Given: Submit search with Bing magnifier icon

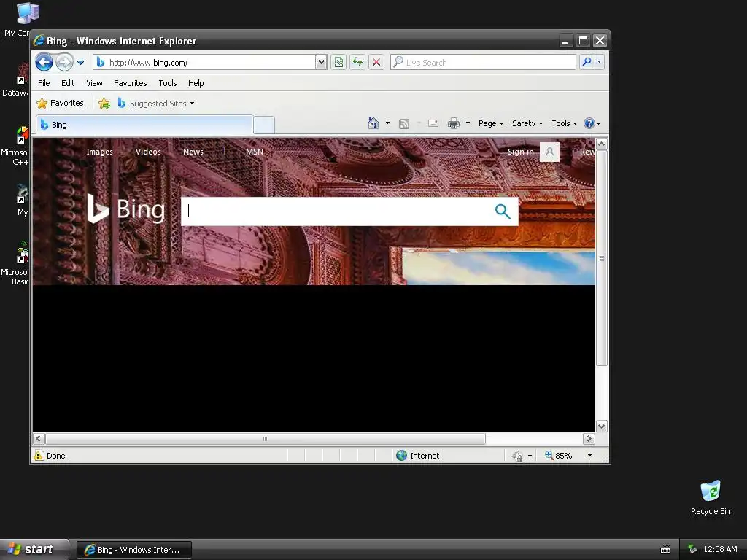Looking at the screenshot, I should 503,211.
